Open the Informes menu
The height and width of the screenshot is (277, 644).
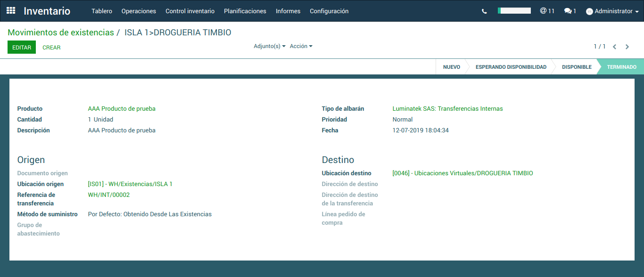(288, 11)
